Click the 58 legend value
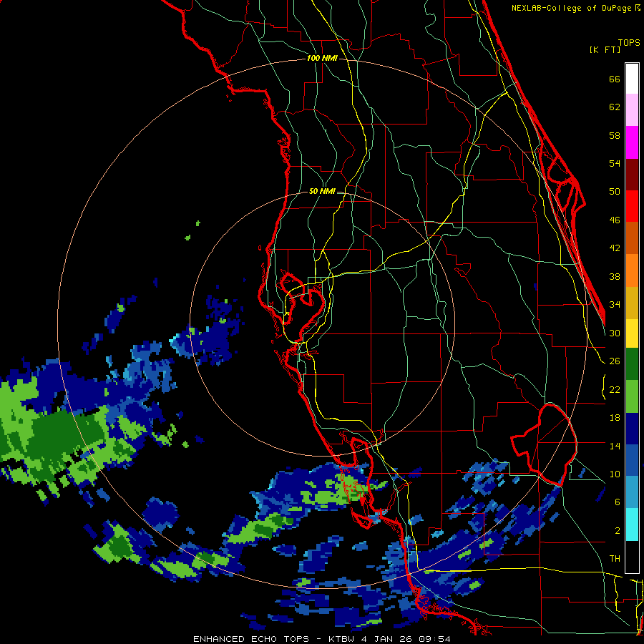Viewport: 644px width, 644px height. [x=615, y=135]
